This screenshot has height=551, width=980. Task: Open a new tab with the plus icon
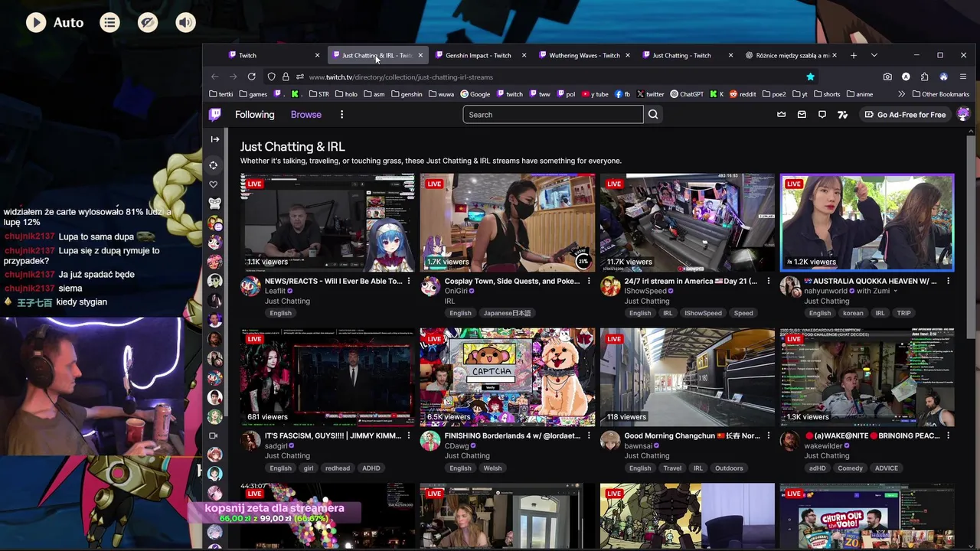[854, 55]
